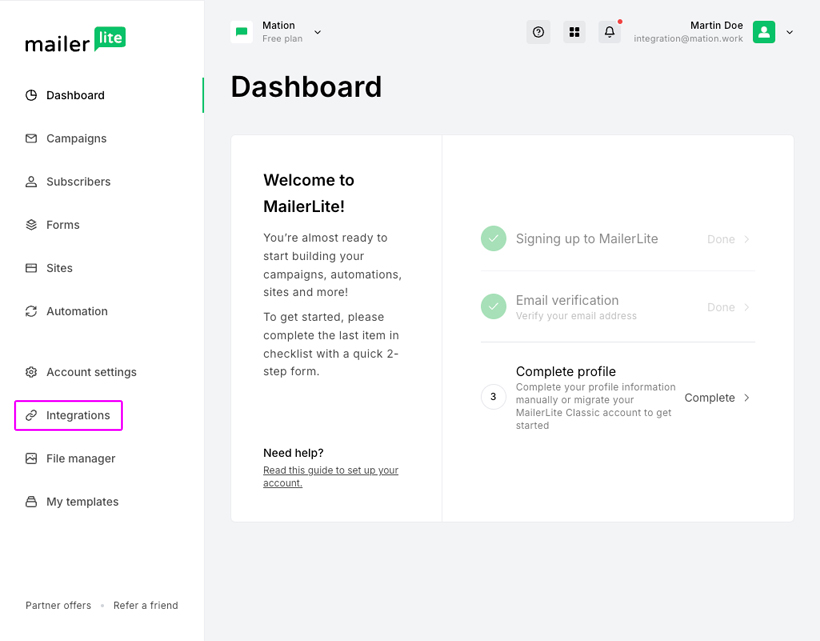Image resolution: width=820 pixels, height=641 pixels.
Task: Click the Forms layers icon
Action: (x=31, y=225)
